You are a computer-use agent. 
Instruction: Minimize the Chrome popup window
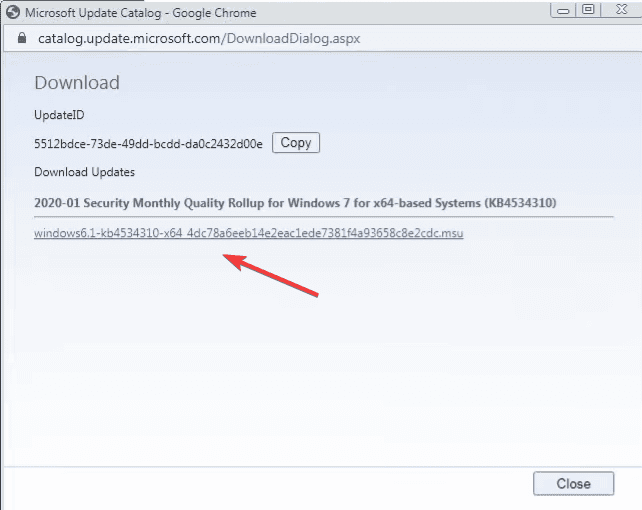coord(563,10)
